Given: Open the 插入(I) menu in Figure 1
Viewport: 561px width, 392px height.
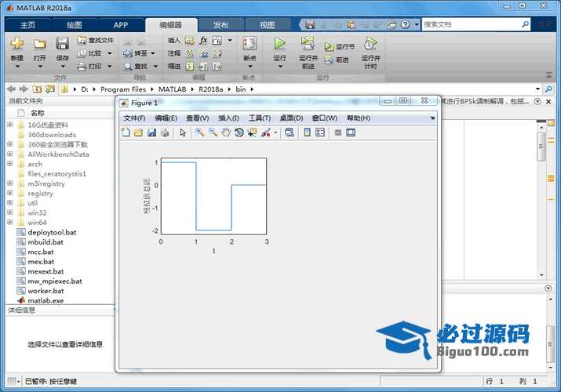Looking at the screenshot, I should point(228,118).
